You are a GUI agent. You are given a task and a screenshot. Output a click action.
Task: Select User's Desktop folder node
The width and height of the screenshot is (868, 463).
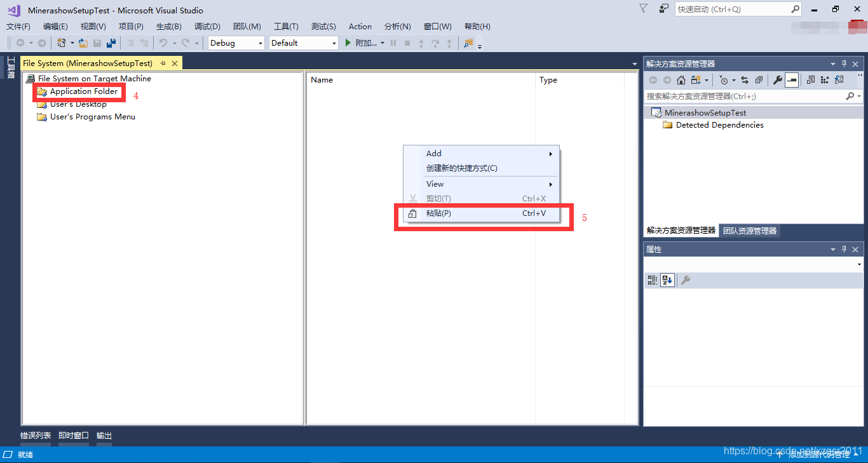78,104
